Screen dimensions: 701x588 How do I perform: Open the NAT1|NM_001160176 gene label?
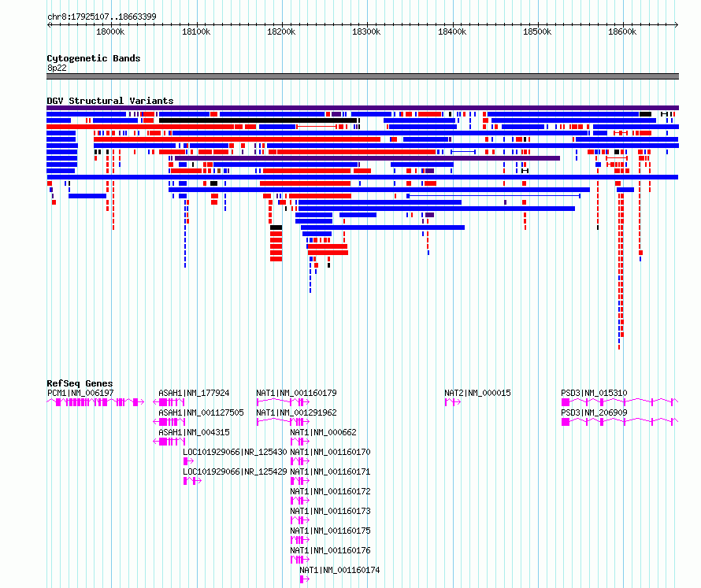(x=330, y=550)
